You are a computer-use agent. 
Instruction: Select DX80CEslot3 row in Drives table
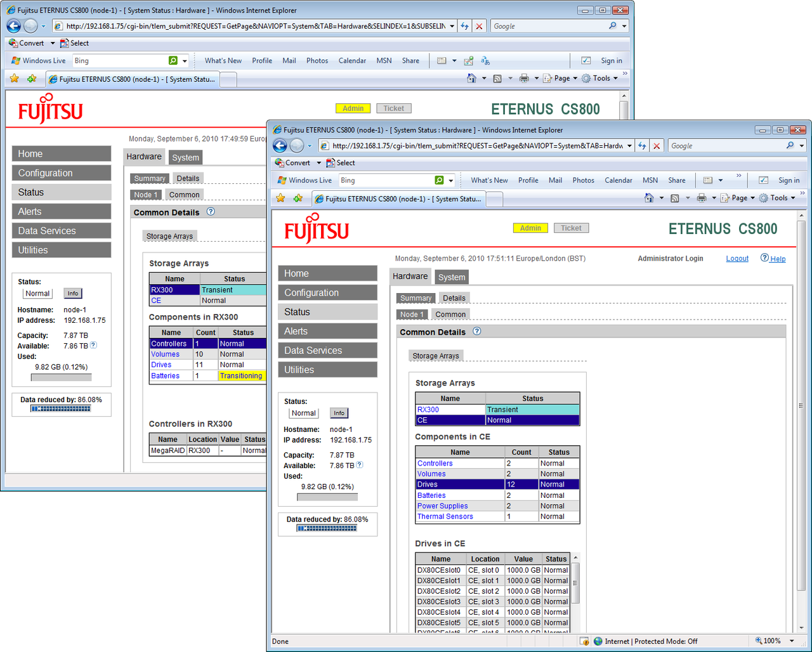(493, 601)
